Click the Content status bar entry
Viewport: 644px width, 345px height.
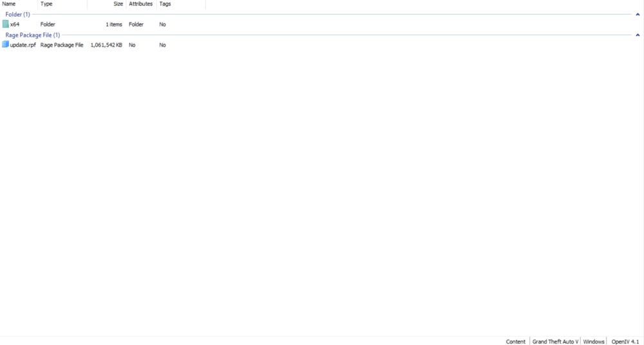point(515,341)
